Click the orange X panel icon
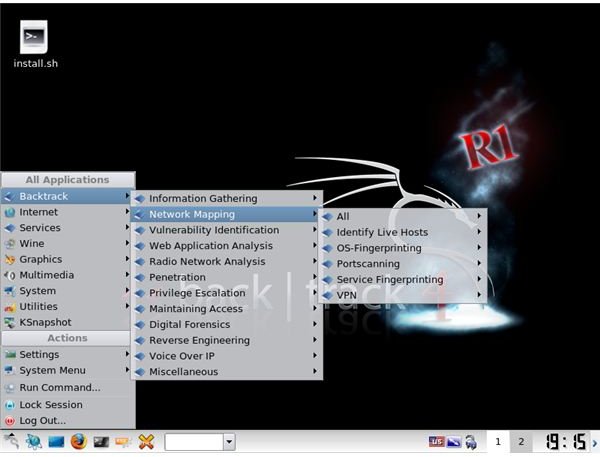 pos(146,442)
